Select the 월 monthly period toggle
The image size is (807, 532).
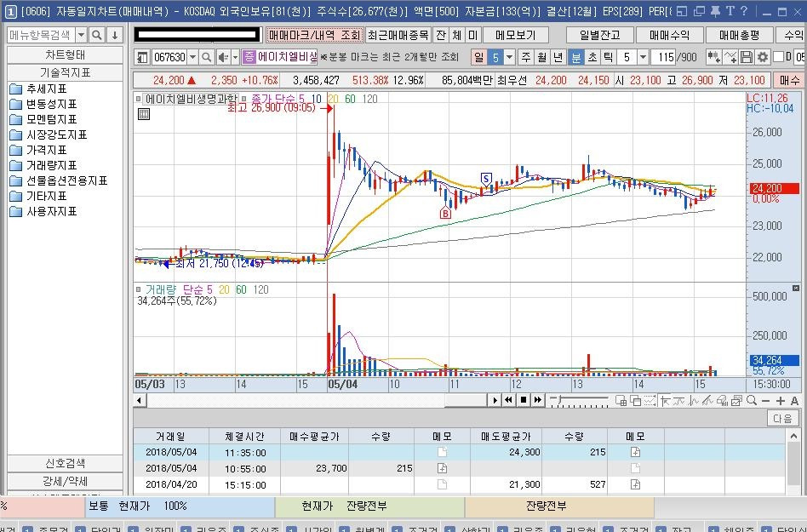(x=542, y=57)
